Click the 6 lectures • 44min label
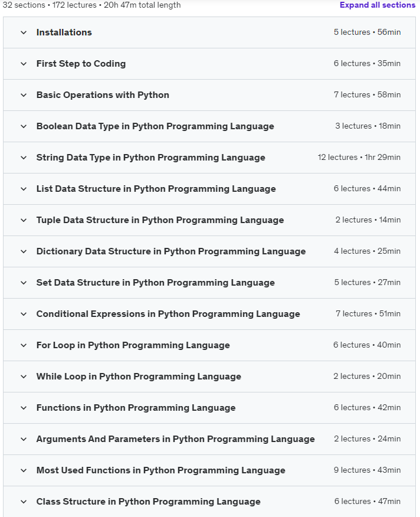Image resolution: width=420 pixels, height=517 pixels. point(367,189)
